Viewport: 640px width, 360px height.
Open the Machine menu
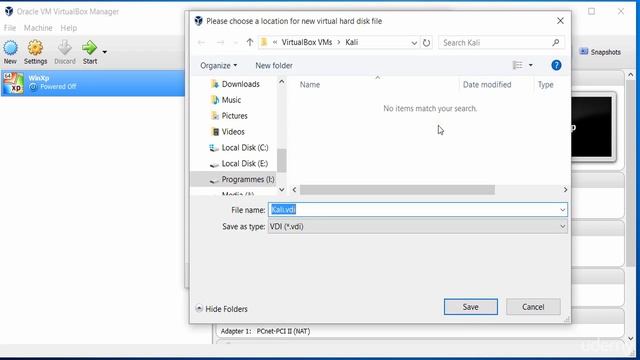click(x=38, y=28)
